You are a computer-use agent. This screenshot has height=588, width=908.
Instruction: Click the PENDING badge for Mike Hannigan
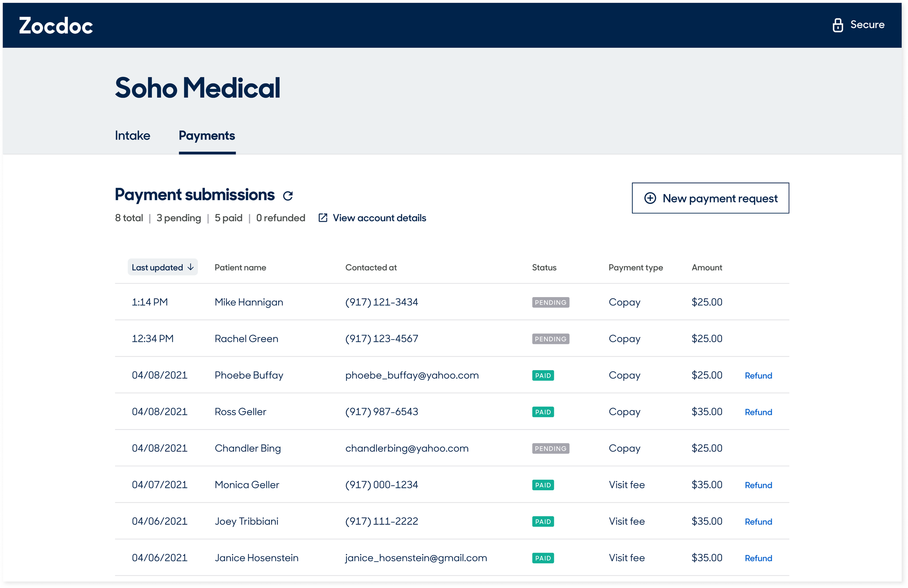[550, 302]
